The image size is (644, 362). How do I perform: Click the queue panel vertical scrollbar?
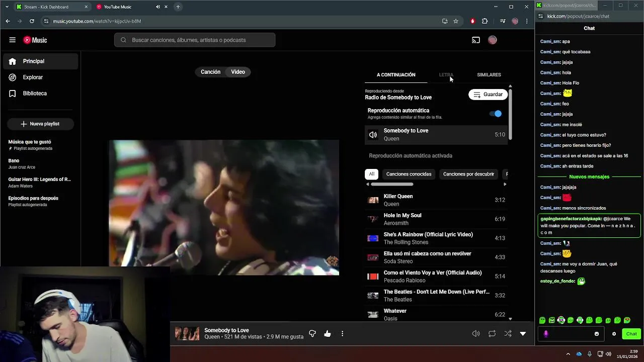coord(510,115)
